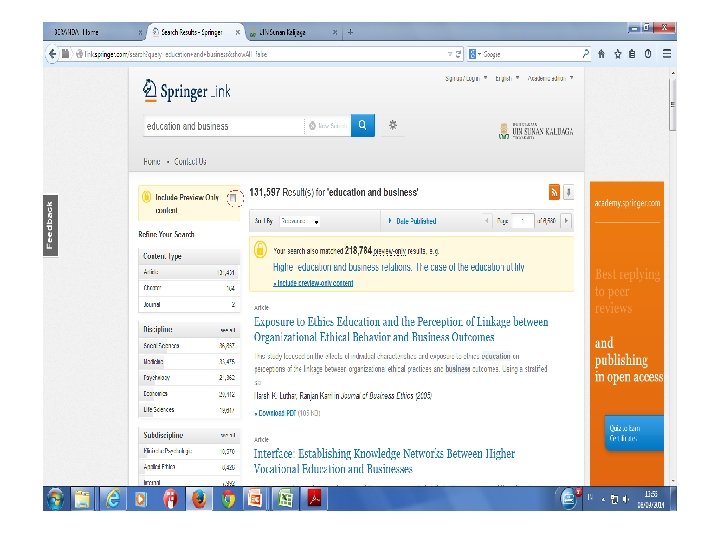
Task: Click the volume speaker tray icon
Action: (625, 499)
